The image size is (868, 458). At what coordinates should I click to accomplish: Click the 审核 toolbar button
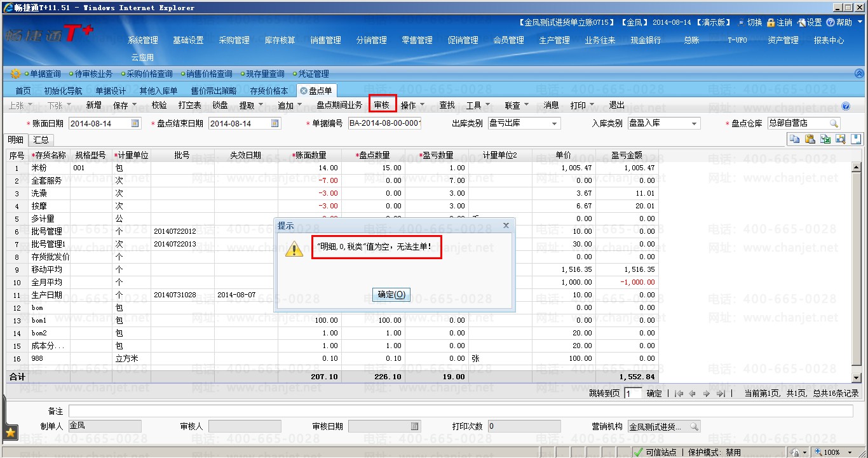pos(382,105)
